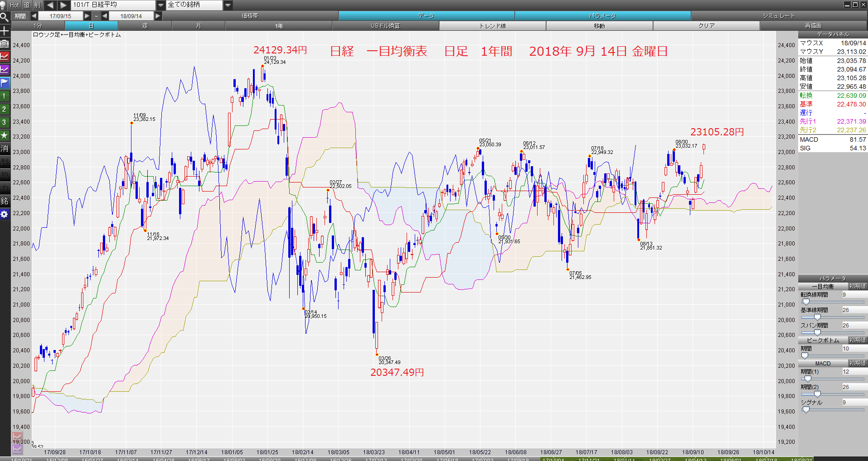
Task: Click the 転換線期間 value field 9
Action: [854, 294]
